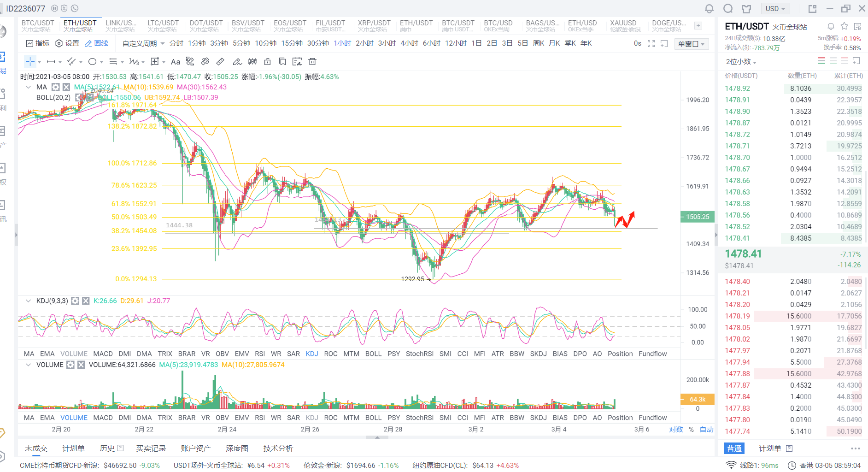The image size is (868, 472).
Task: Remove the KDJ indicator with its X
Action: coord(86,301)
